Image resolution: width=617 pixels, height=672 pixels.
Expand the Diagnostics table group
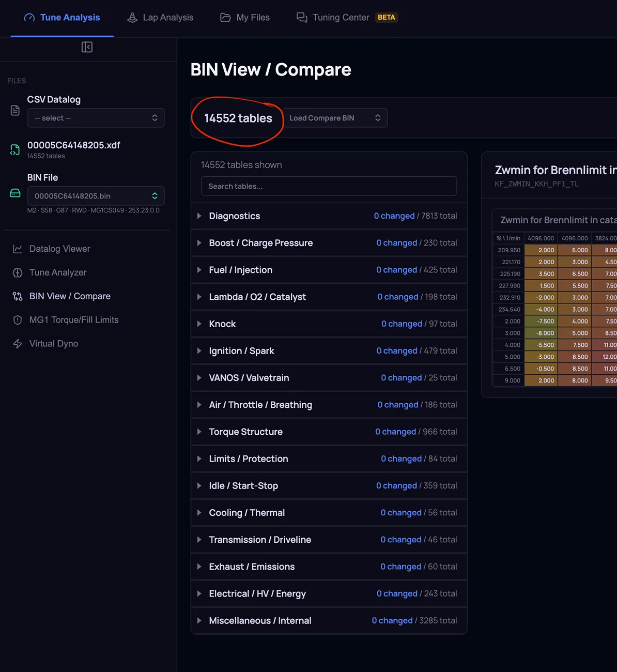coord(329,216)
